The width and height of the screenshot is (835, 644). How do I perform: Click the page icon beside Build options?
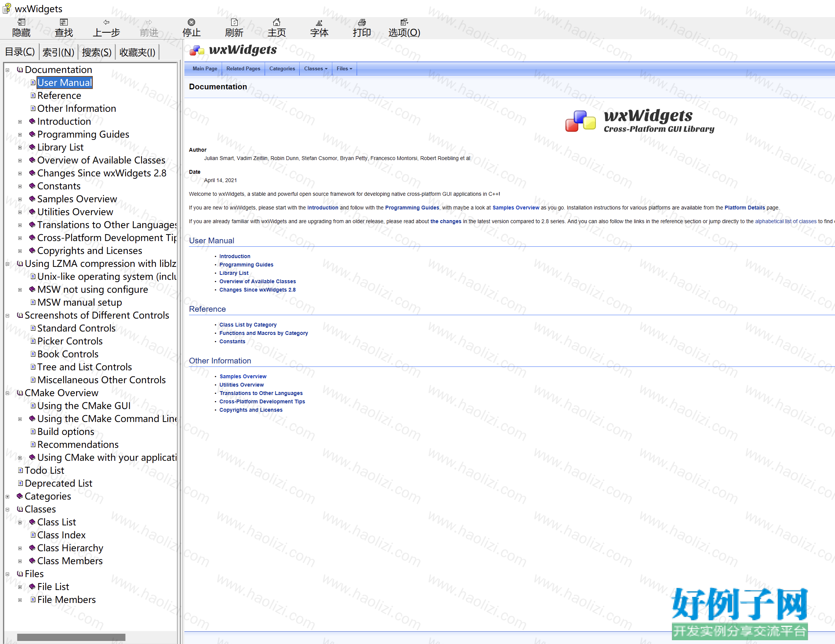(33, 432)
